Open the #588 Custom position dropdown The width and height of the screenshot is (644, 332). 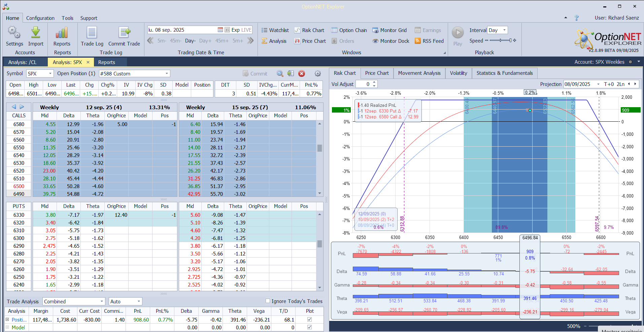167,73
